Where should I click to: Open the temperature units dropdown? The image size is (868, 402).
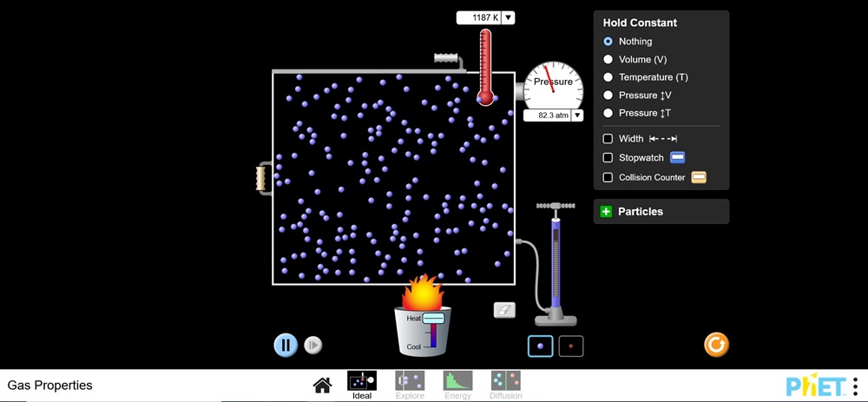coord(509,17)
